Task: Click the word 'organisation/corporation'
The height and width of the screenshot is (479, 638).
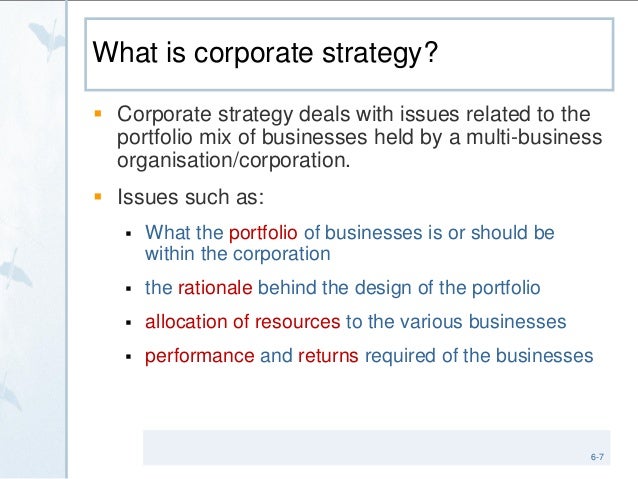Action: pos(235,159)
